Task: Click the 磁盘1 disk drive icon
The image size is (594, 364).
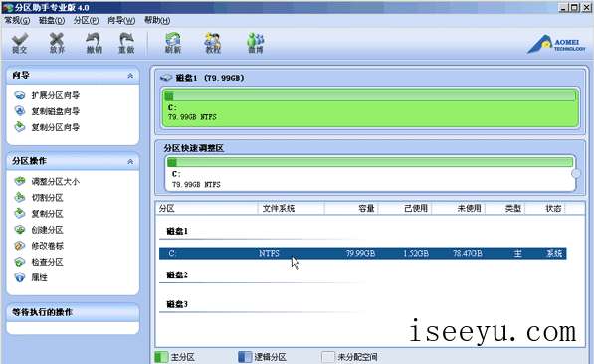Action: click(166, 78)
